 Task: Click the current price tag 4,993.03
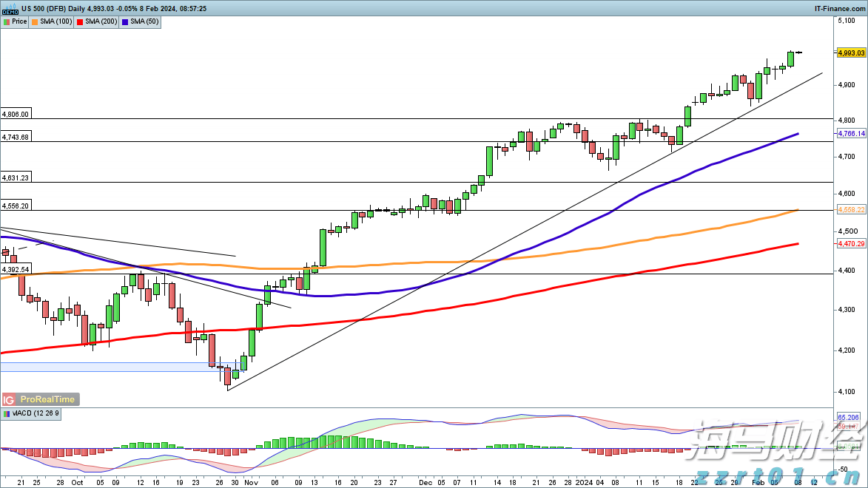pos(850,52)
